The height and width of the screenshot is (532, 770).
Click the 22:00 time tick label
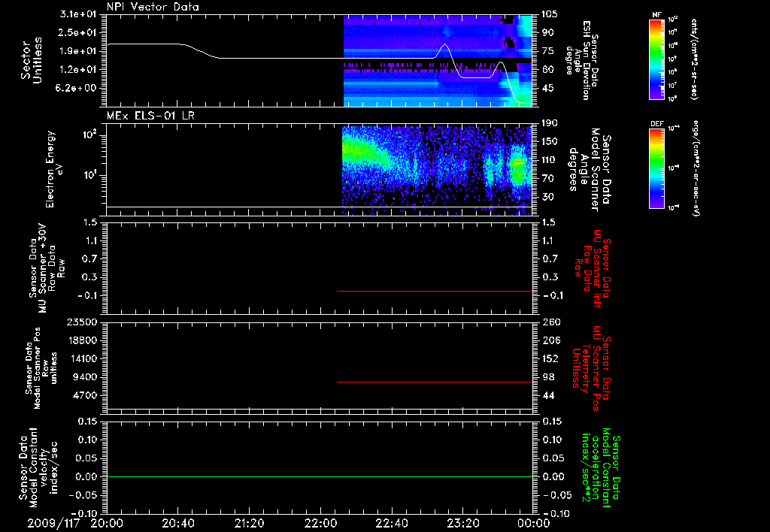pos(320,523)
